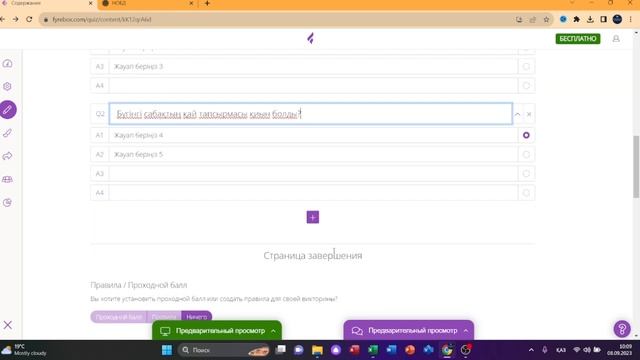Mark 'Жауап беріңіз 3' answer as correct
Screen dimensions: 640x360
pos(526,67)
